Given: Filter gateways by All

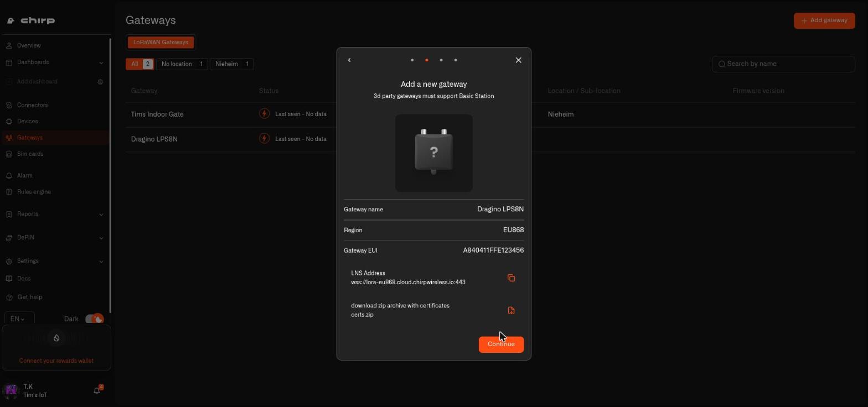Looking at the screenshot, I should tap(139, 64).
